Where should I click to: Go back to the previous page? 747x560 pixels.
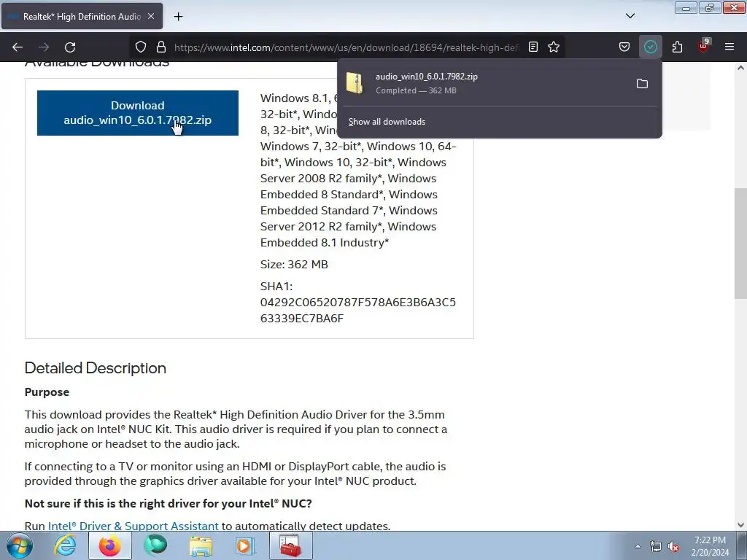pyautogui.click(x=18, y=47)
